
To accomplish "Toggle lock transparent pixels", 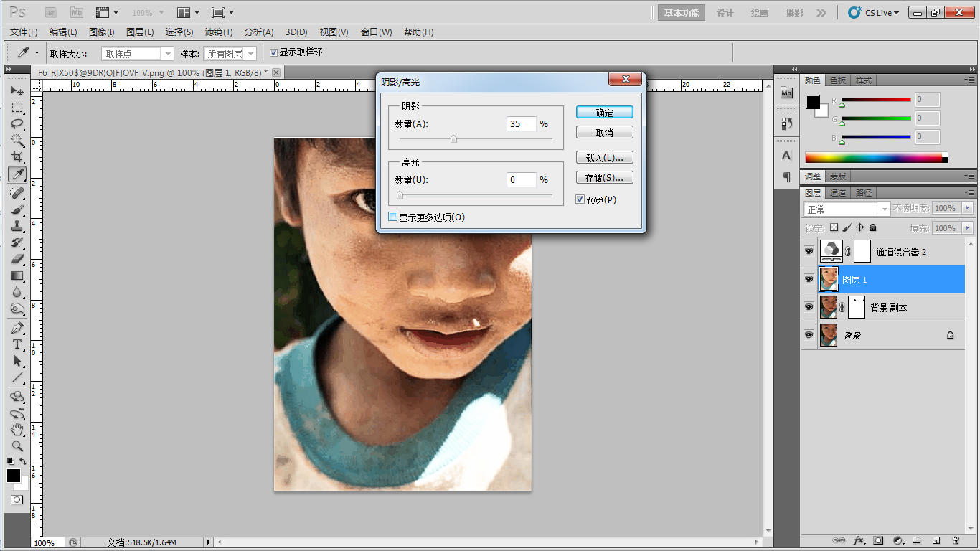I will pyautogui.click(x=834, y=227).
